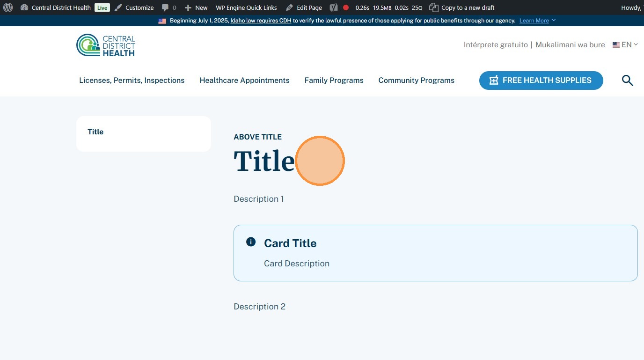Click the US flag in the announcement banner
This screenshot has height=360, width=644.
coord(162,21)
